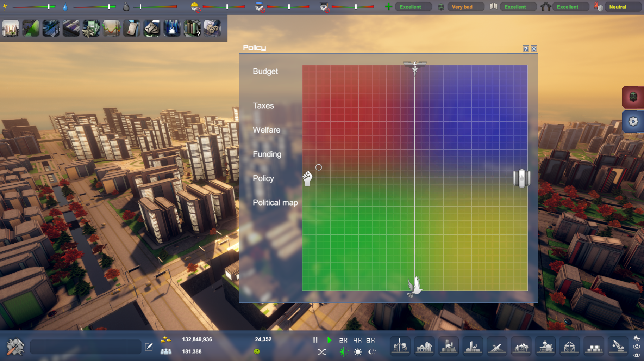Enable the green automatic day-night cycle
The width and height of the screenshot is (644, 361).
point(344,352)
